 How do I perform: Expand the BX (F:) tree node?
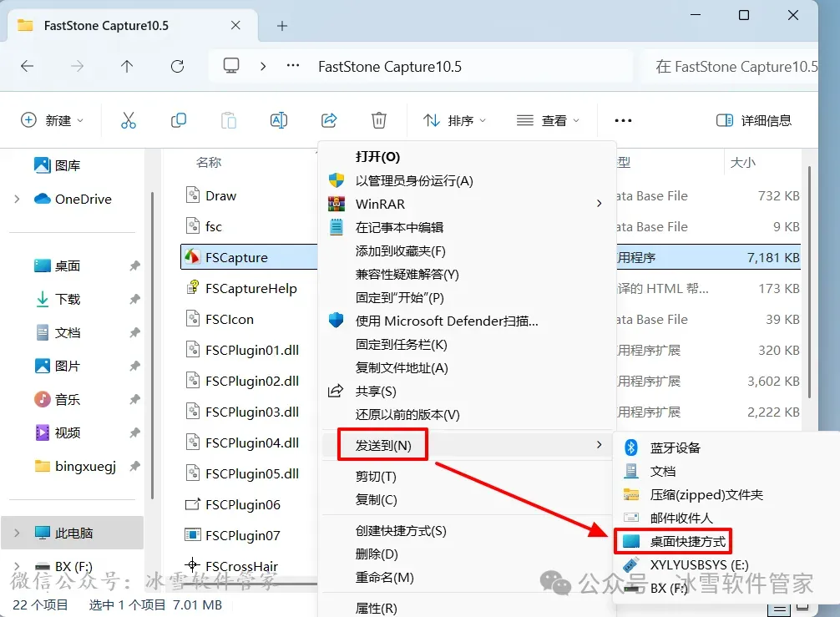pyautogui.click(x=18, y=565)
